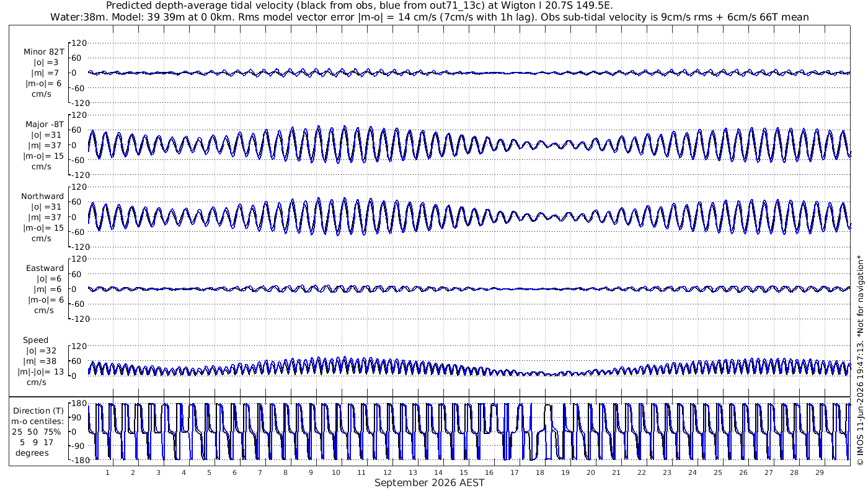Click the '180' y-tick in the Direction panel

[x=80, y=404]
